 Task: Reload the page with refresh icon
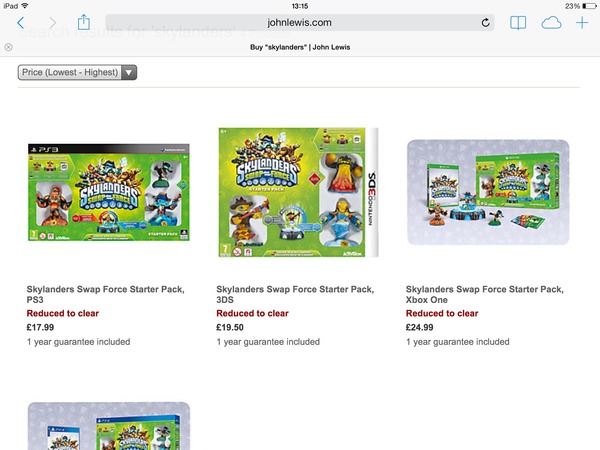(485, 23)
